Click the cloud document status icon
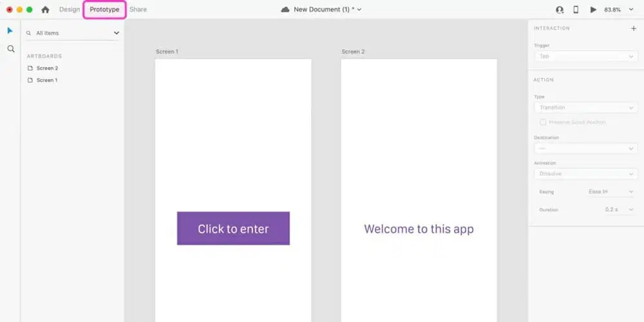Screen dimensions: 644x322 click(x=285, y=10)
